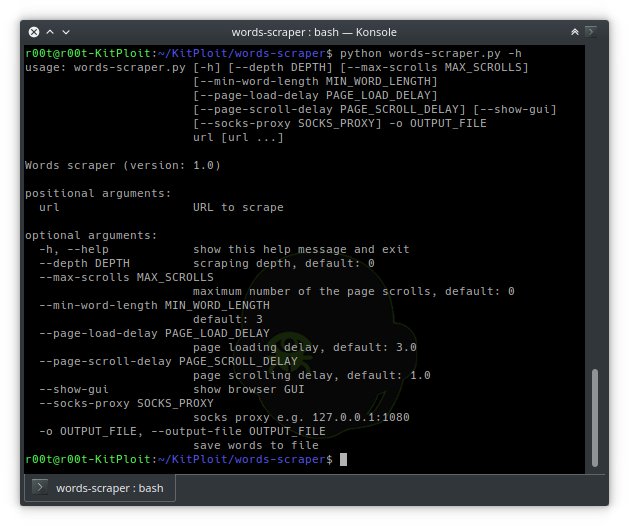This screenshot has width=629, height=526.
Task: Click the '--max-scrolls MAX_SCROLLS' option line
Action: (x=126, y=277)
